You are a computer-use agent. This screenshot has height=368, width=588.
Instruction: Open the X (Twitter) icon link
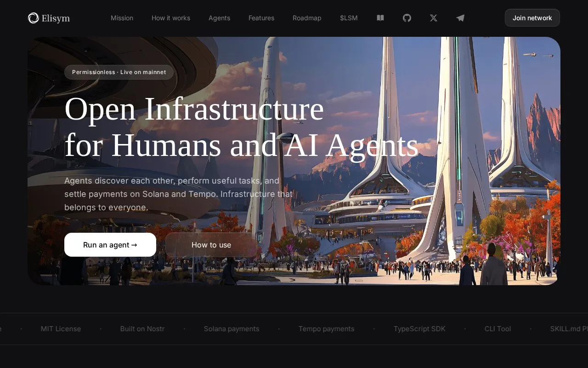click(x=434, y=18)
